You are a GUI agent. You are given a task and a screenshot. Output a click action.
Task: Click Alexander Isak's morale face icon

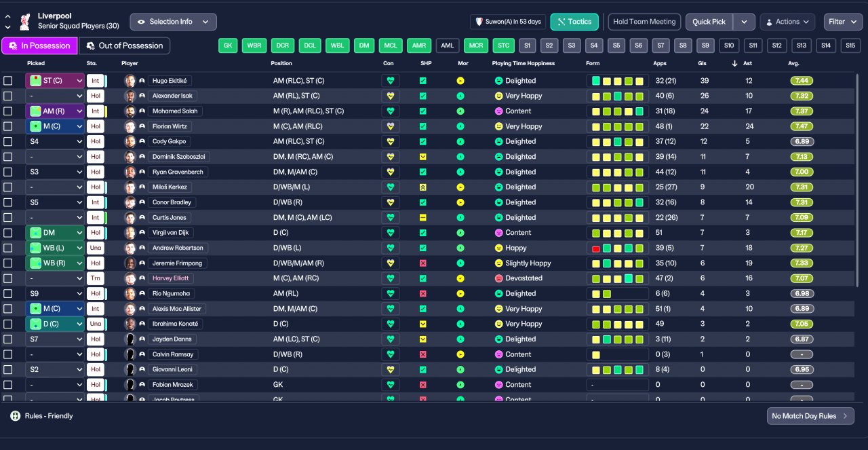coord(460,96)
